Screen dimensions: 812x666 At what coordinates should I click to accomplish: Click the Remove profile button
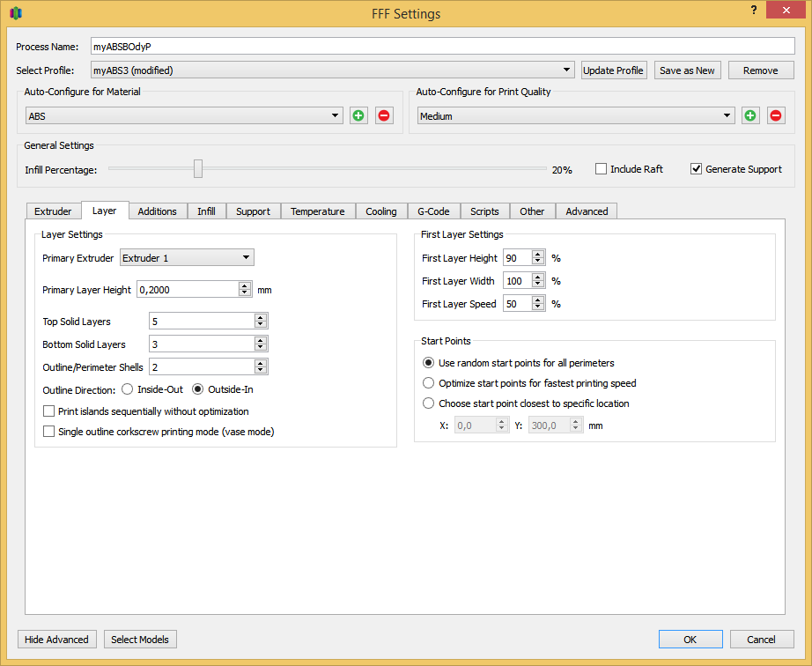(x=761, y=70)
